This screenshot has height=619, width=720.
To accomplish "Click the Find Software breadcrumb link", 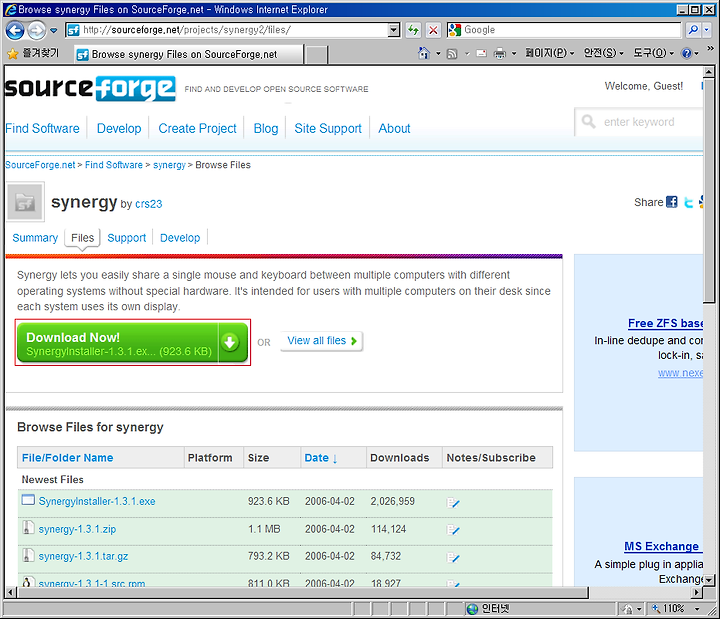I will 113,165.
